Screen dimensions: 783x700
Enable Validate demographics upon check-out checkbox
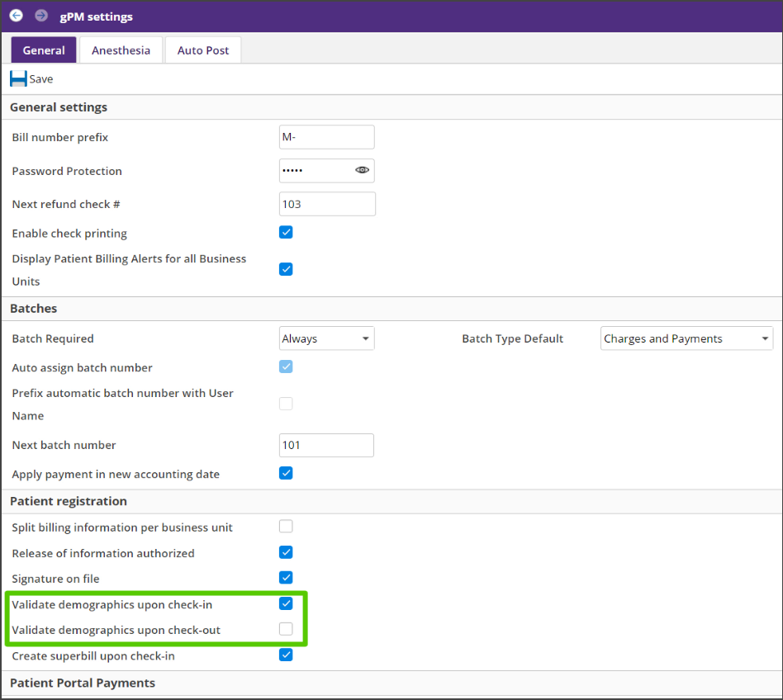pyautogui.click(x=286, y=629)
